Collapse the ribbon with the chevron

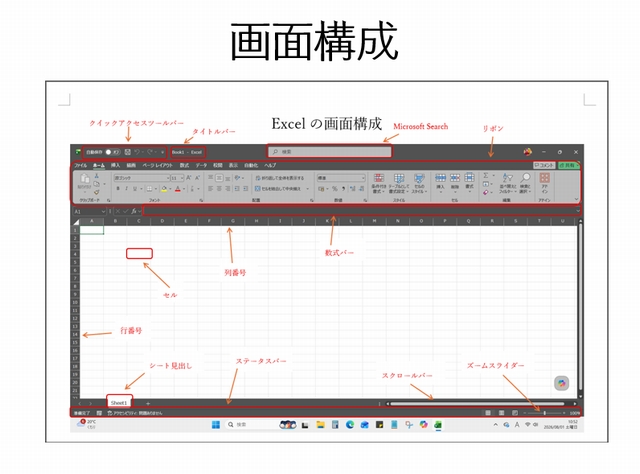tap(576, 199)
